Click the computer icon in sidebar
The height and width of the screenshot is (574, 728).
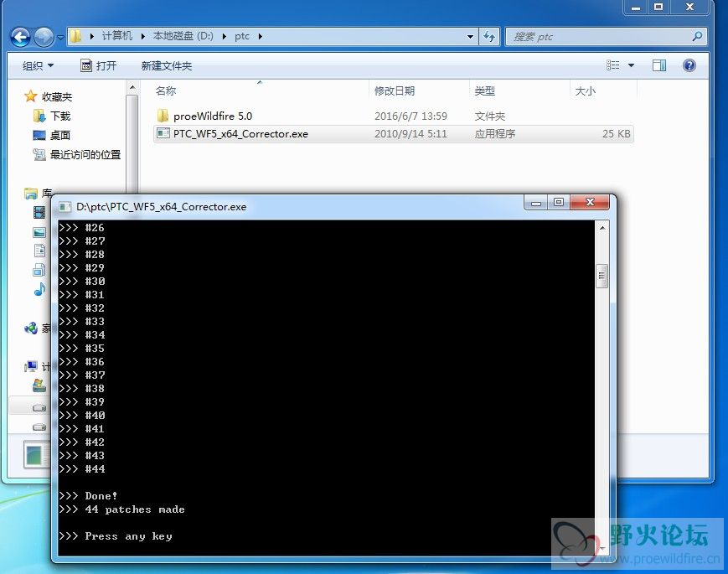coord(31,367)
